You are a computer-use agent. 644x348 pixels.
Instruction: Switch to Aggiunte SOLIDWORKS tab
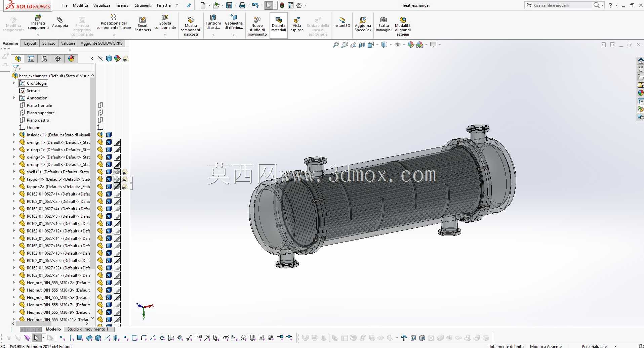coord(102,43)
